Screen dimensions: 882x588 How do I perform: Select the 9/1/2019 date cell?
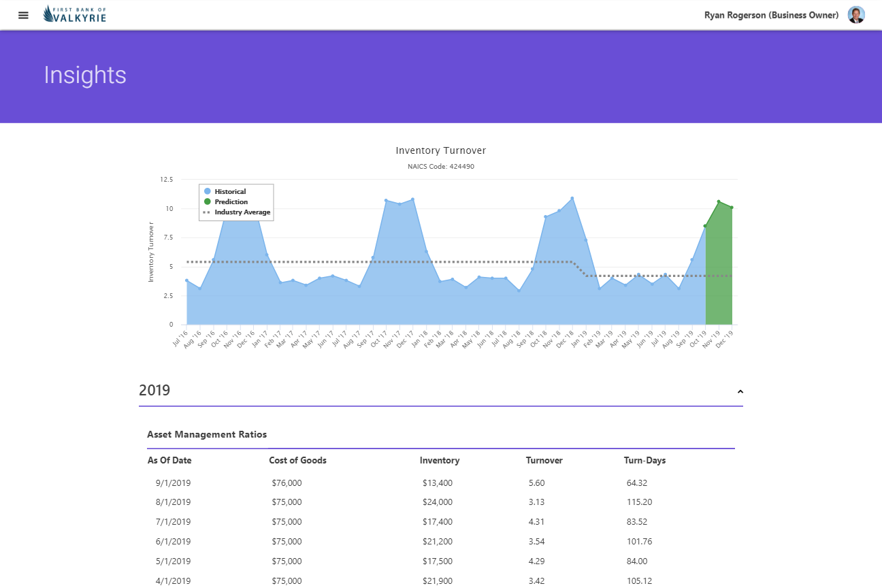pos(173,483)
